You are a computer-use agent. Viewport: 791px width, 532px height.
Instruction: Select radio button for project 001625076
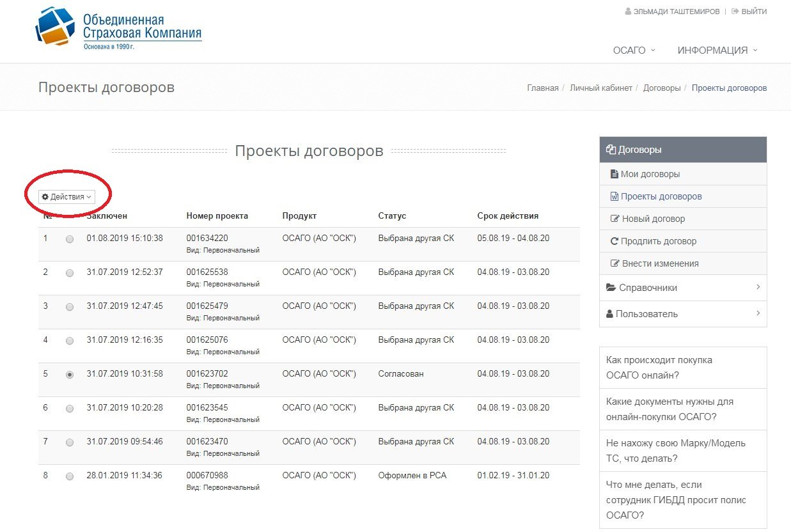(70, 341)
